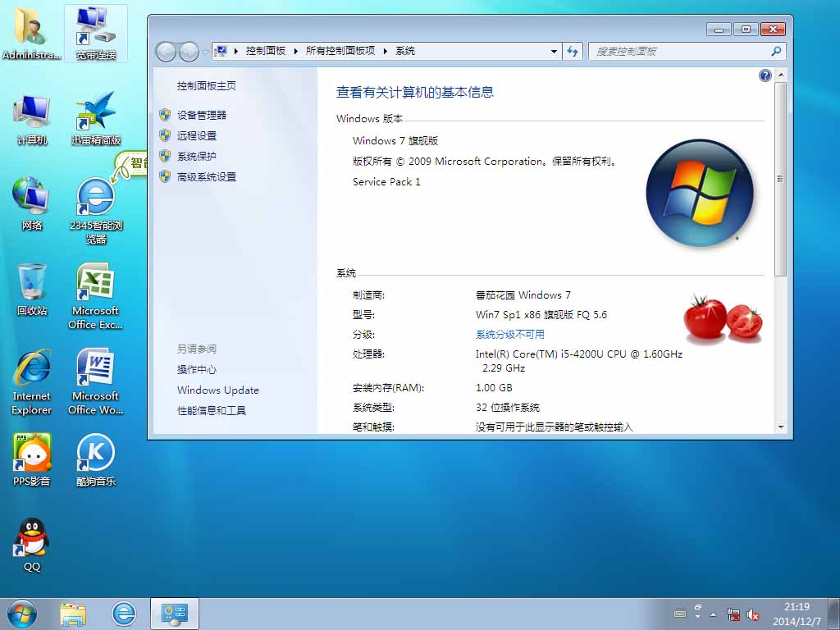Open the recent pages dropdown arrow

pyautogui.click(x=204, y=52)
